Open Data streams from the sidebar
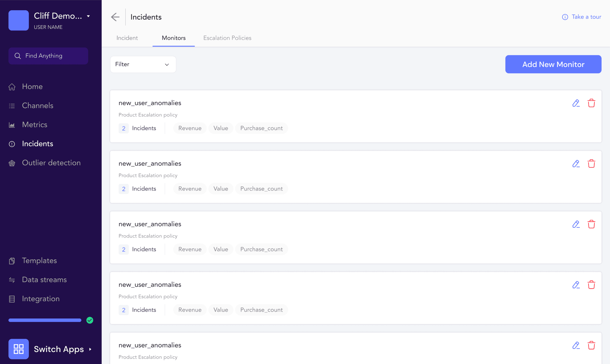Image resolution: width=610 pixels, height=364 pixels. coord(44,280)
